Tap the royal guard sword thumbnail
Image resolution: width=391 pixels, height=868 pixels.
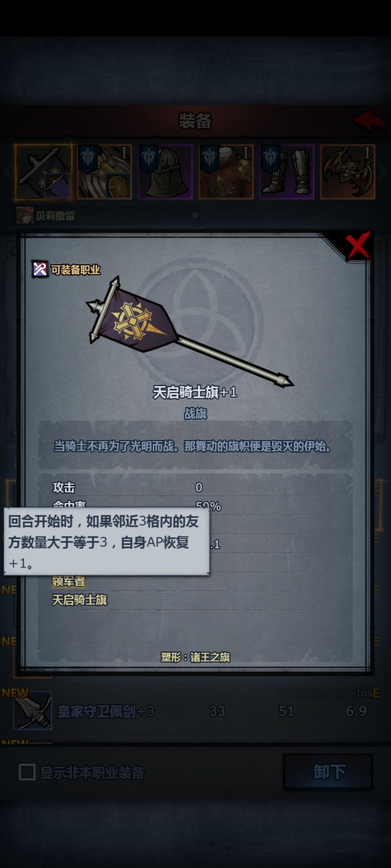33,711
